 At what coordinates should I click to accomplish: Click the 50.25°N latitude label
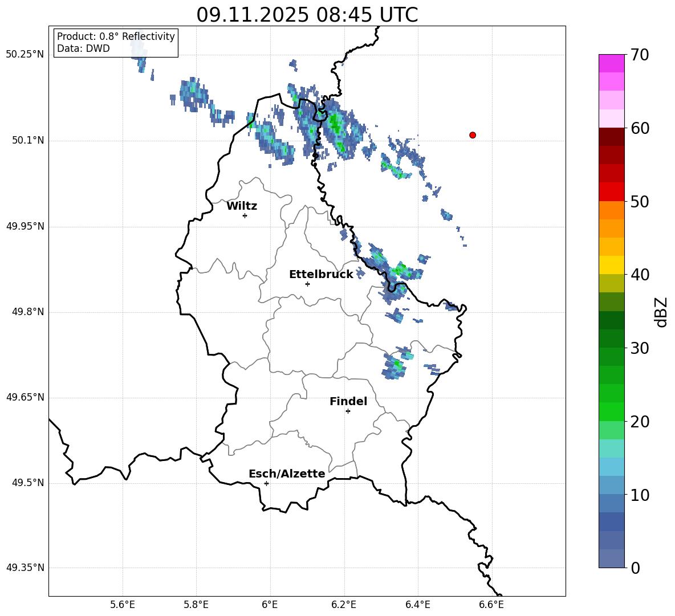25,55
